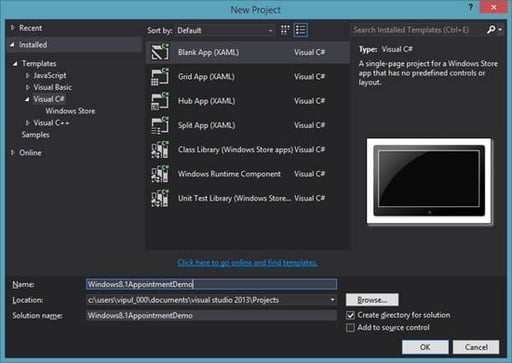The width and height of the screenshot is (512, 363).
Task: Select the Visual C# tree label
Action: click(x=49, y=99)
